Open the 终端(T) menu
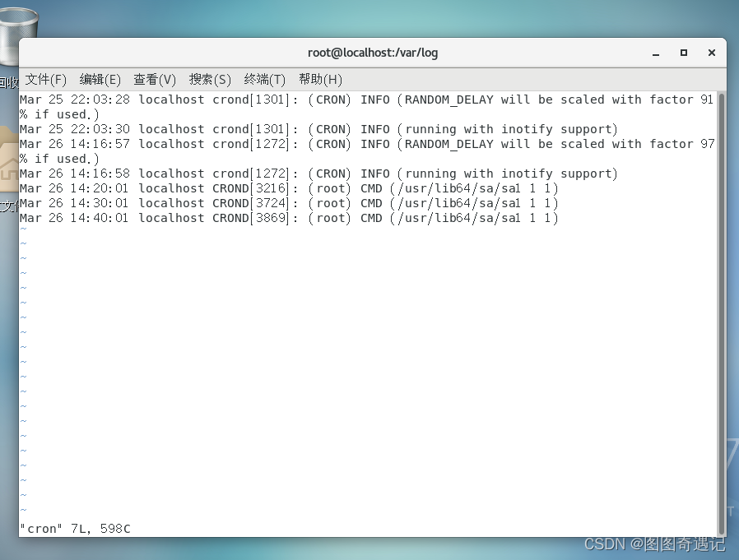Image resolution: width=739 pixels, height=560 pixels. pos(264,80)
